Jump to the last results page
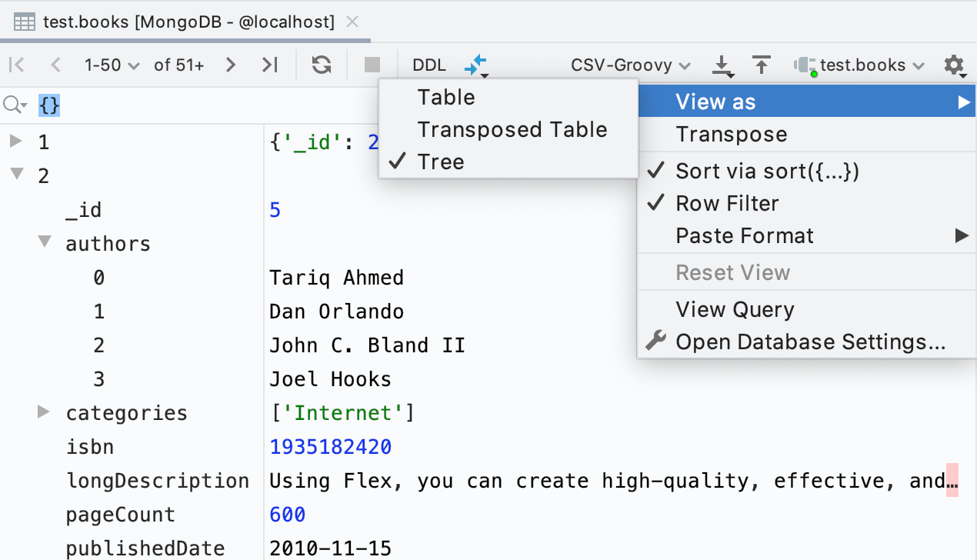The width and height of the screenshot is (977, 560). [x=269, y=65]
